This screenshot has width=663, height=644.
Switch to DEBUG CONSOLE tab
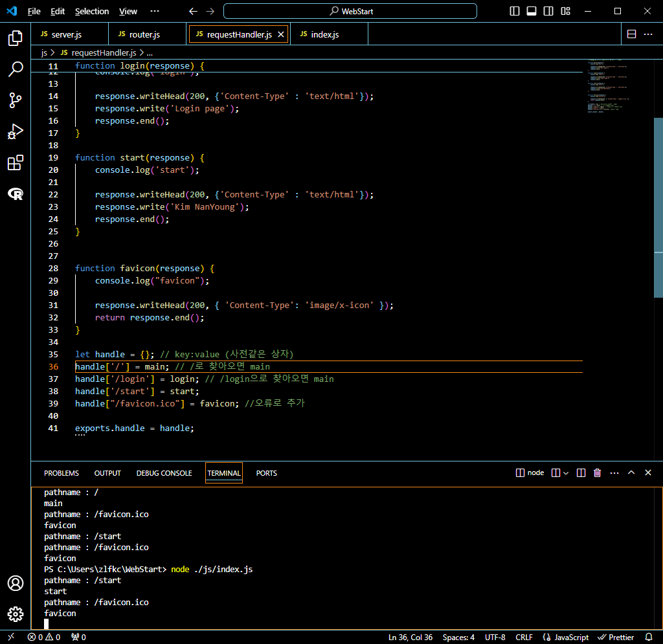[x=164, y=473]
